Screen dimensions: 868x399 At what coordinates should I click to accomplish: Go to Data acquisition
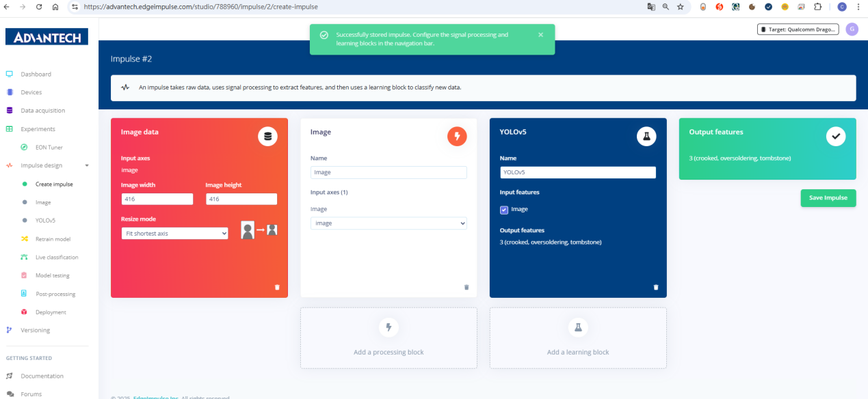42,111
